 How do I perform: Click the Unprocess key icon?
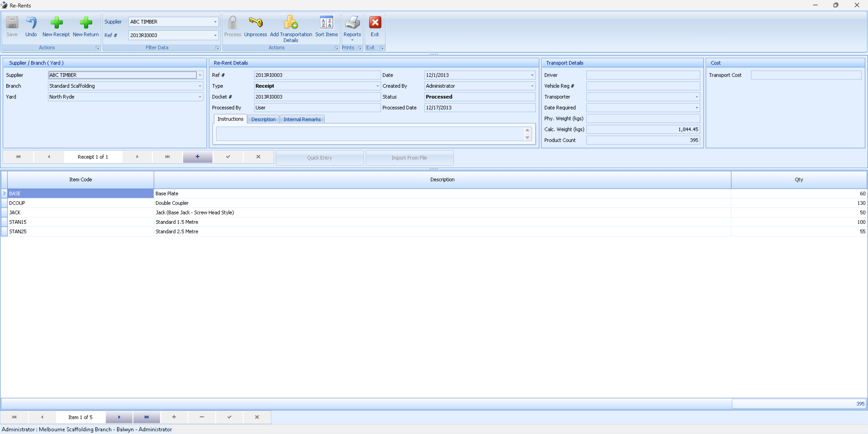255,23
